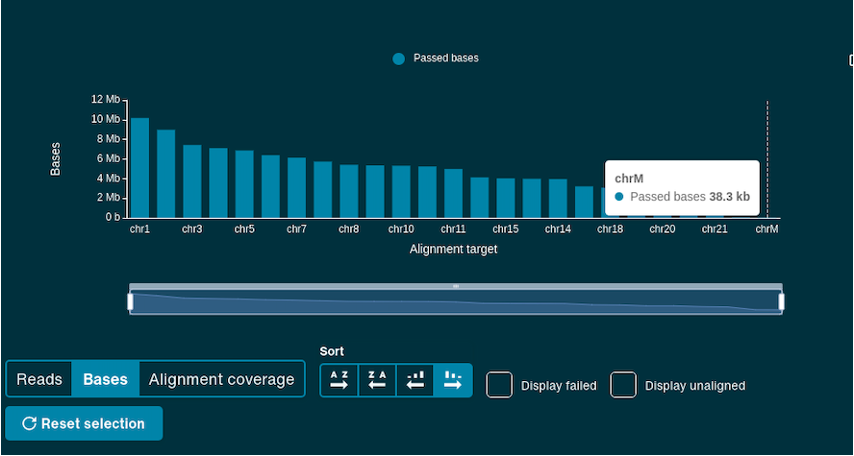Toggle Passed bases legend marker
The width and height of the screenshot is (854, 456).
pos(399,59)
